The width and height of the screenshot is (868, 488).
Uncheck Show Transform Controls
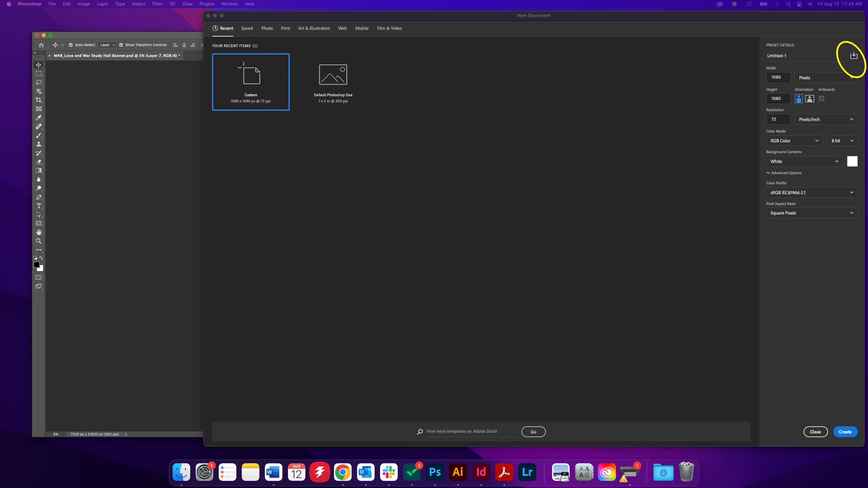(x=121, y=45)
